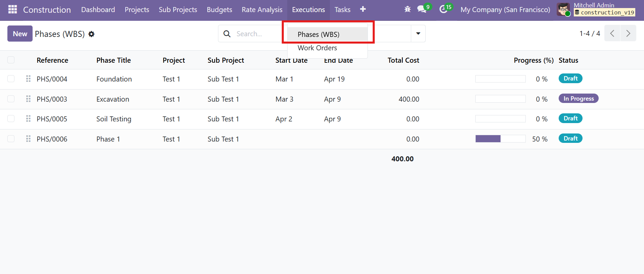Open the apps grid menu icon
This screenshot has height=274, width=644.
[x=12, y=9]
